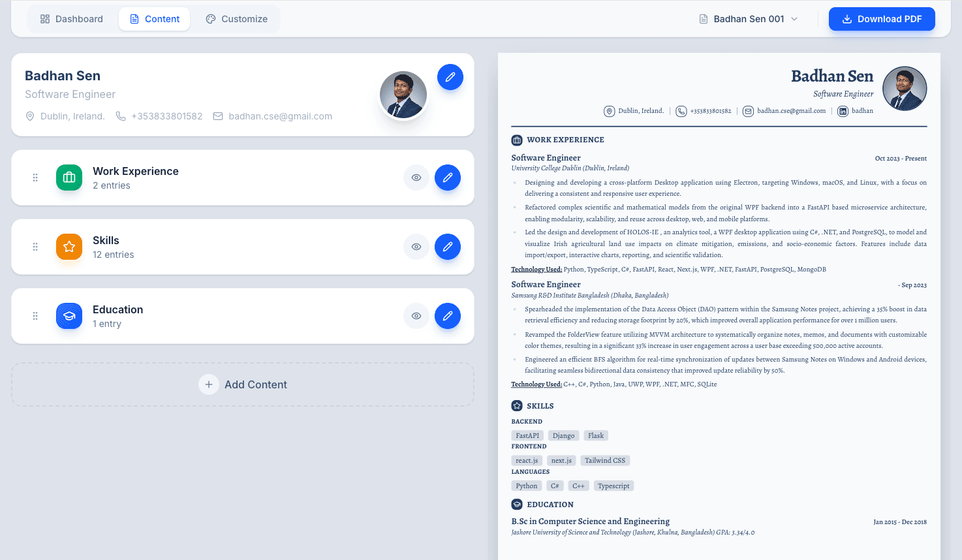
Task: Click the green Work Experience briefcase icon
Action: (69, 177)
